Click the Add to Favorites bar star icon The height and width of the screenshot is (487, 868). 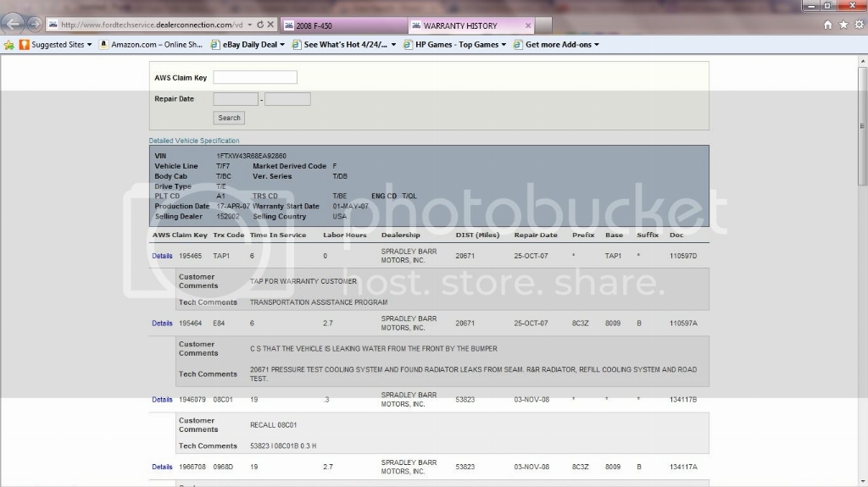[8, 45]
